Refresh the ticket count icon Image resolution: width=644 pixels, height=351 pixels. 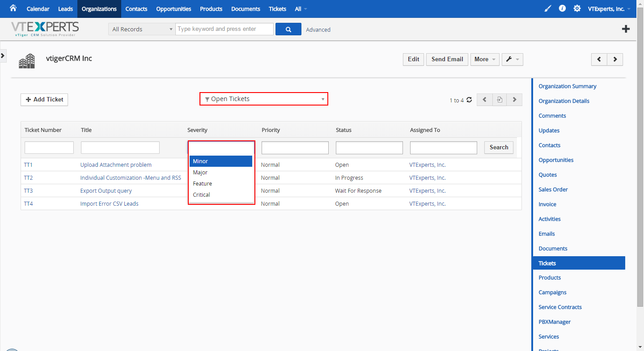click(469, 100)
